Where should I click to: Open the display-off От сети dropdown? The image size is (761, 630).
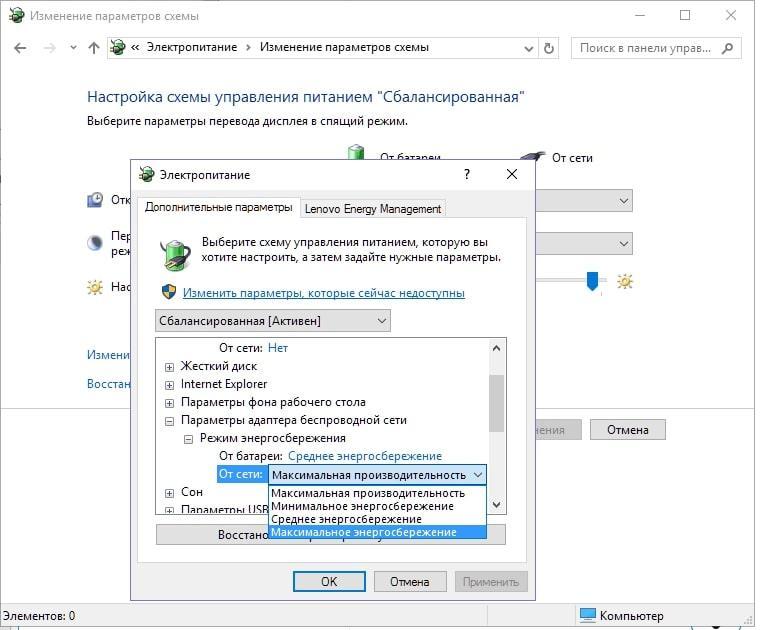point(584,200)
